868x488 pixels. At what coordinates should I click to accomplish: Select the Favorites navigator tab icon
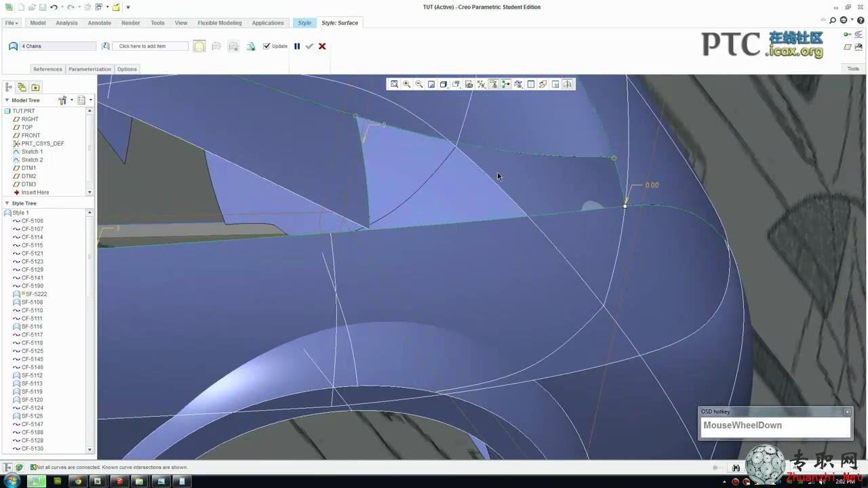35,87
